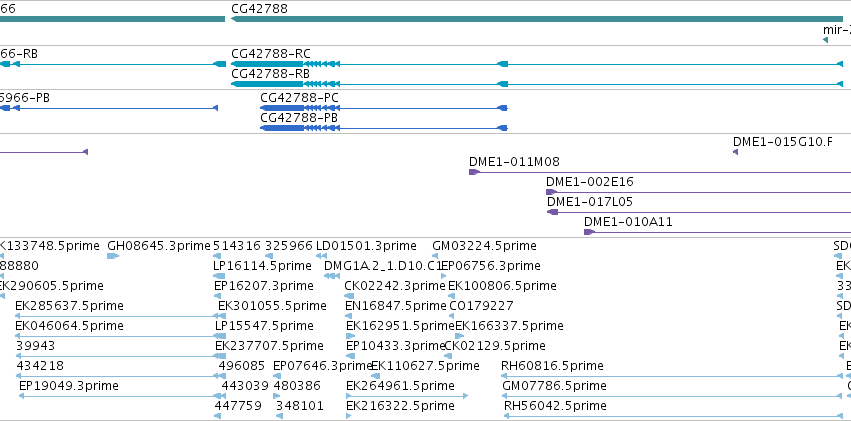This screenshot has width=851, height=421.
Task: Select the 348101 feature label
Action: (x=300, y=406)
